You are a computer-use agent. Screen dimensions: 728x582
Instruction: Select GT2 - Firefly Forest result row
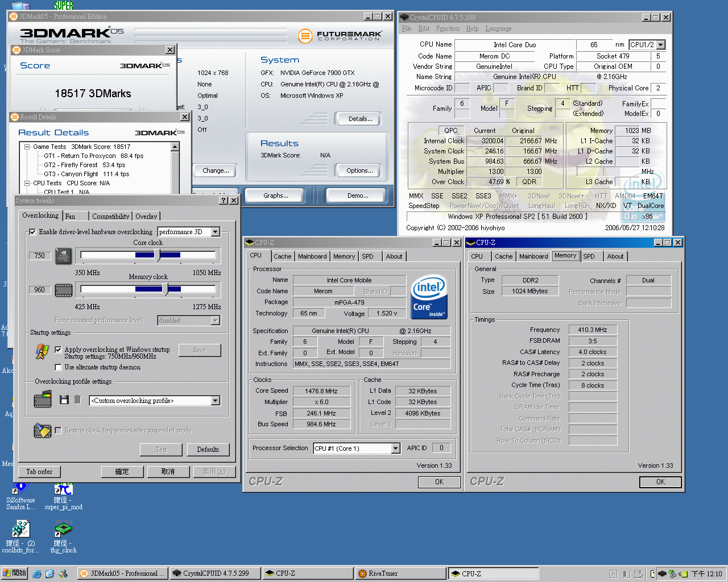(x=84, y=165)
